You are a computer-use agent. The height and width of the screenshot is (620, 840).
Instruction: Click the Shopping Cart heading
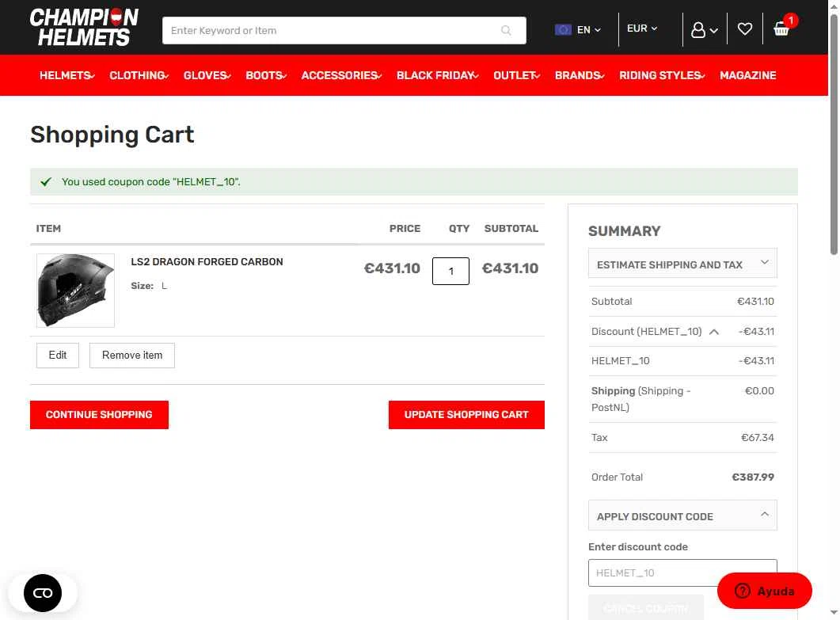tap(112, 135)
